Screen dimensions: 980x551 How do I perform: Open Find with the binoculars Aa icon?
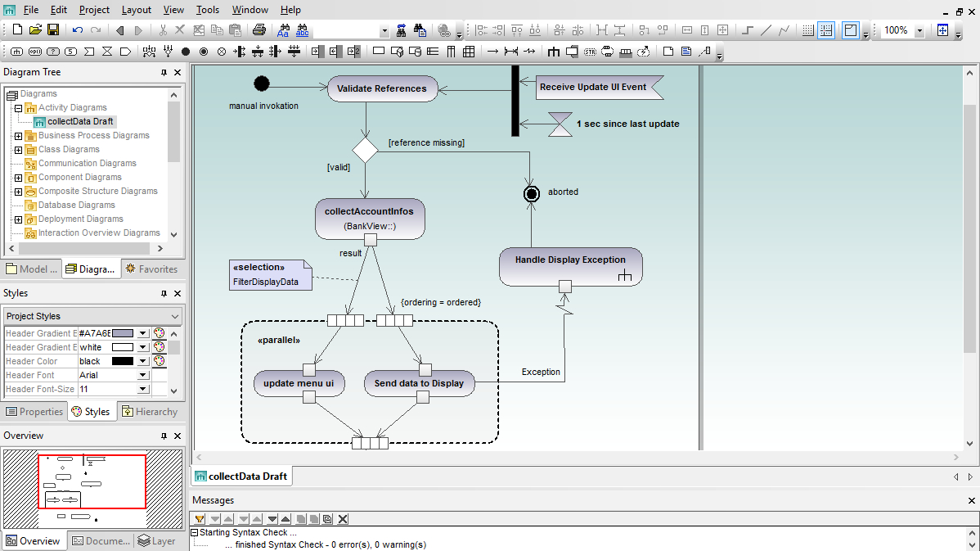(284, 30)
